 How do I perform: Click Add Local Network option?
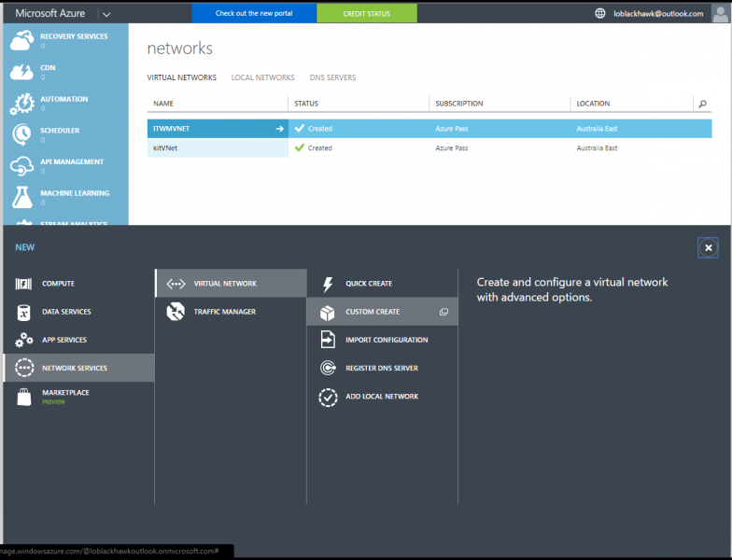tap(383, 397)
